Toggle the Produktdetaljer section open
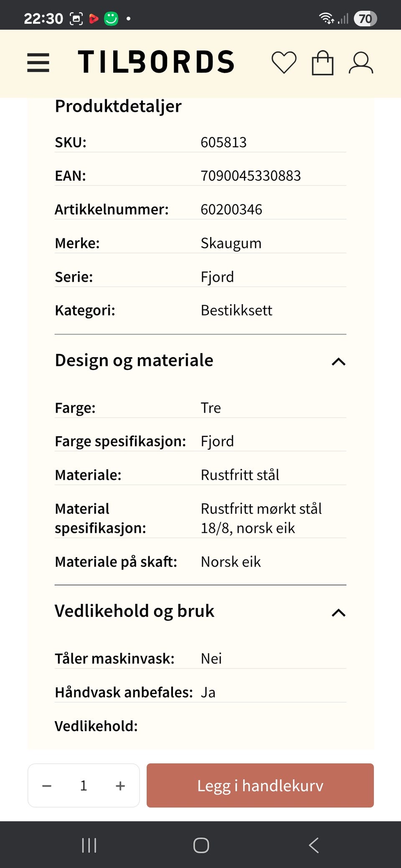 tap(117, 106)
